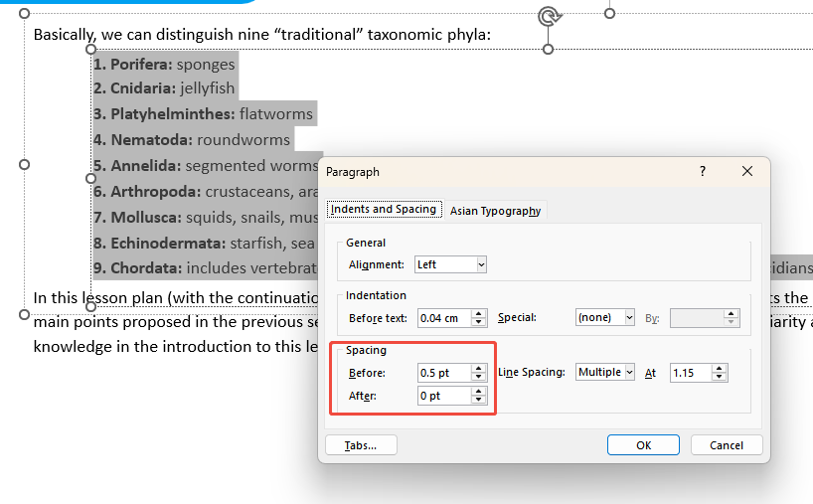Decrease Spacing After value with down arrow
This screenshot has width=813, height=504.
tap(479, 401)
